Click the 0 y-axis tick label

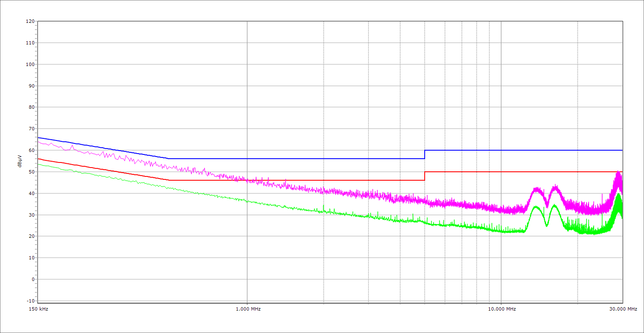tap(33, 279)
